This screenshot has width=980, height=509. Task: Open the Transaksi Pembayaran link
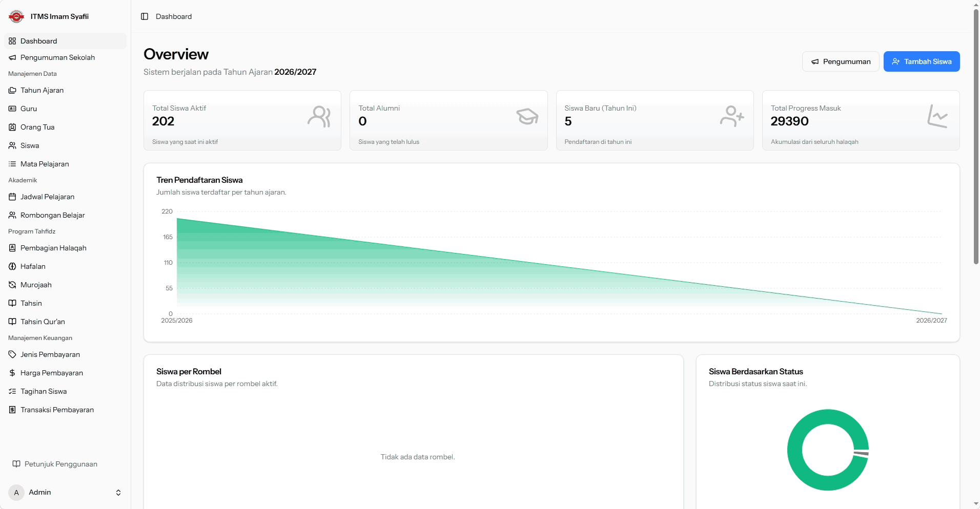(x=65, y=410)
